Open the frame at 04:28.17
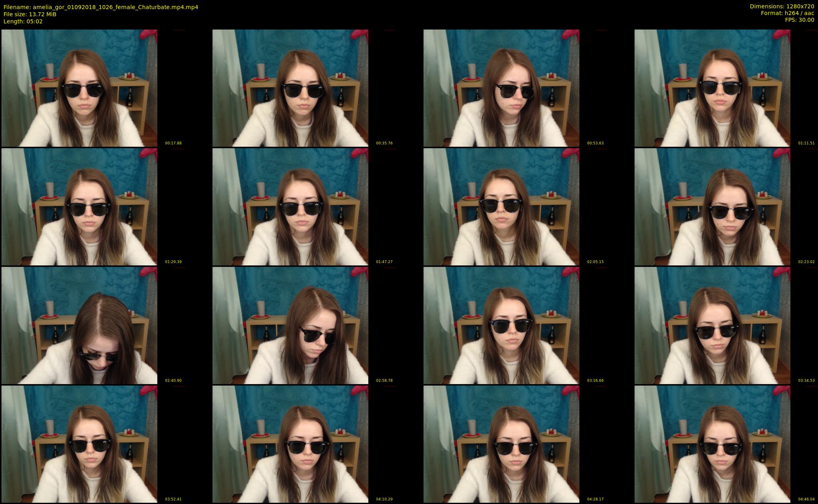Screen dimensions: 818x504 tap(501, 444)
